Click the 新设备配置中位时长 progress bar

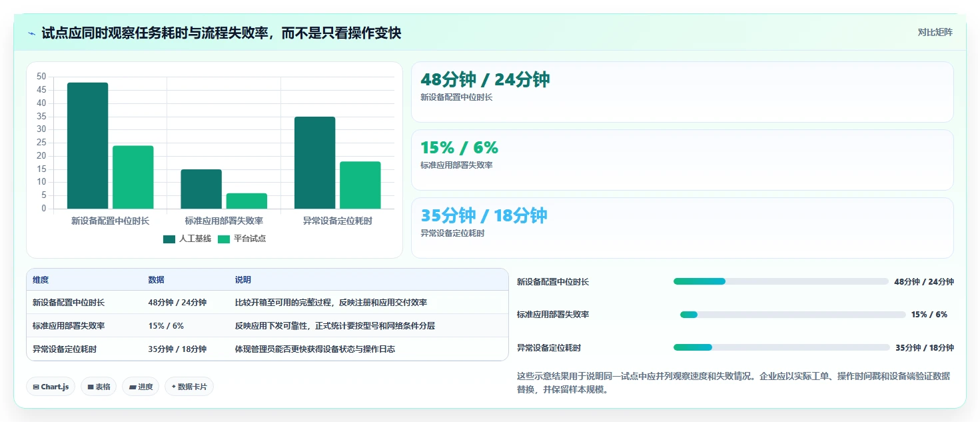(x=781, y=281)
